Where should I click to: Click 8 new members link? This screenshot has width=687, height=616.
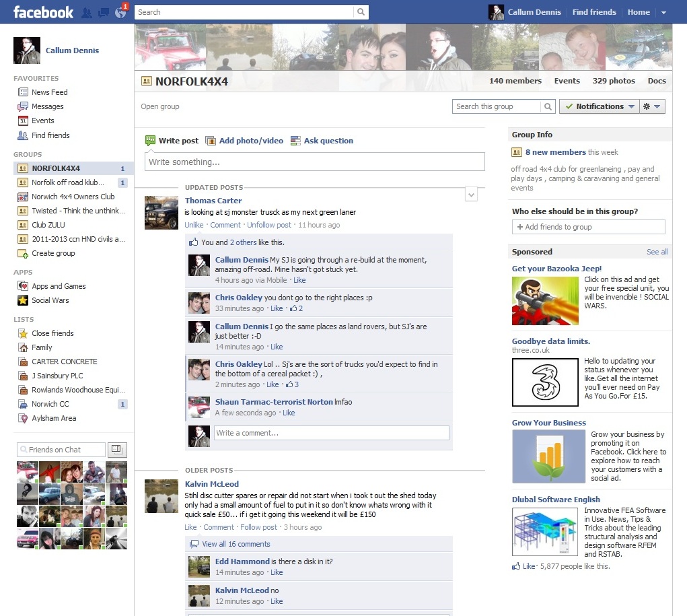pos(556,152)
